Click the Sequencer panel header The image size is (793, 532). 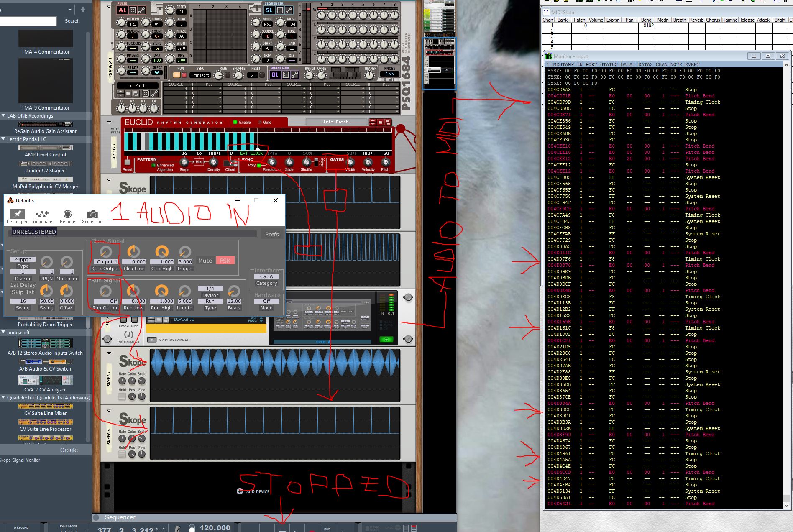pyautogui.click(x=274, y=517)
